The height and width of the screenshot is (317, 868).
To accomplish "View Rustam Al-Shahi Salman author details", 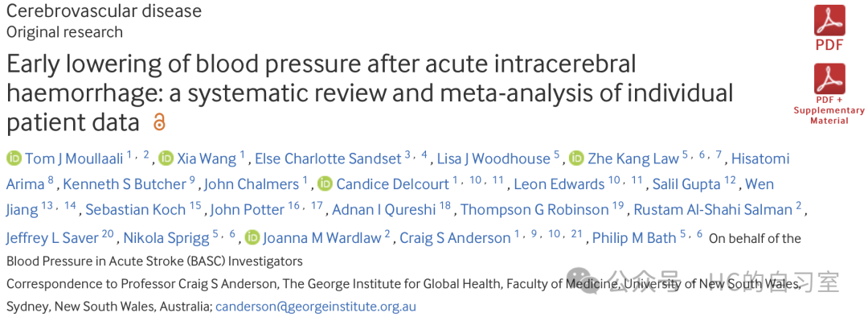I will click(x=713, y=210).
